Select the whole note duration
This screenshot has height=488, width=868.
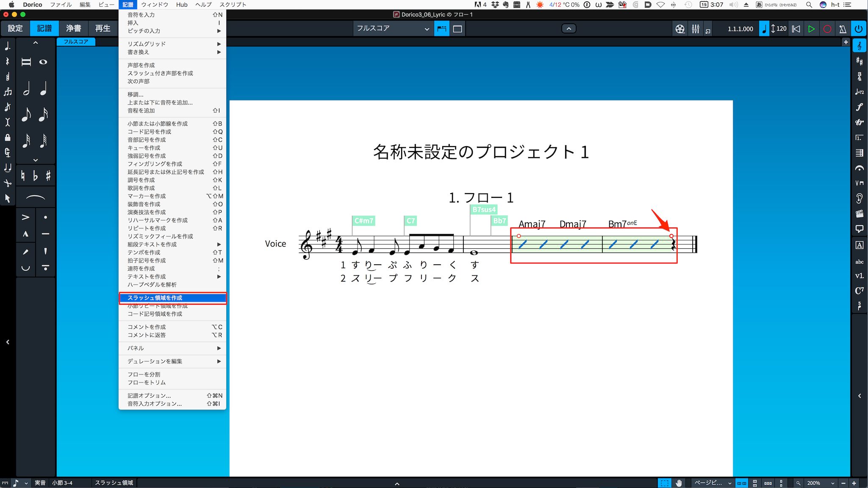[43, 62]
